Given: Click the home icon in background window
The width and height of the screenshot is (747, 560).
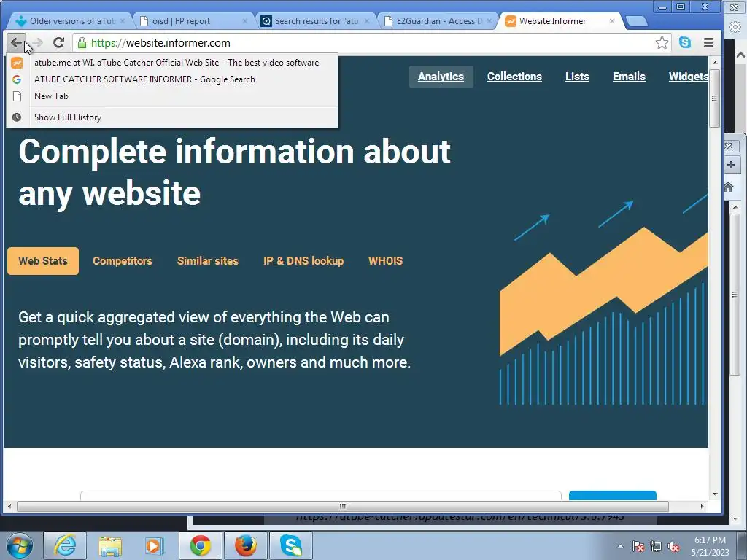Looking at the screenshot, I should [729, 187].
